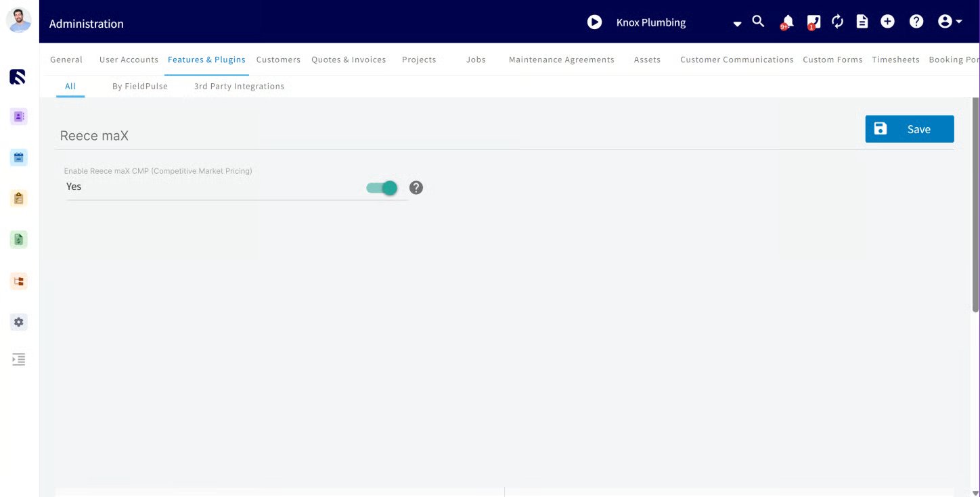Open search with the magnifier icon

[x=758, y=22]
